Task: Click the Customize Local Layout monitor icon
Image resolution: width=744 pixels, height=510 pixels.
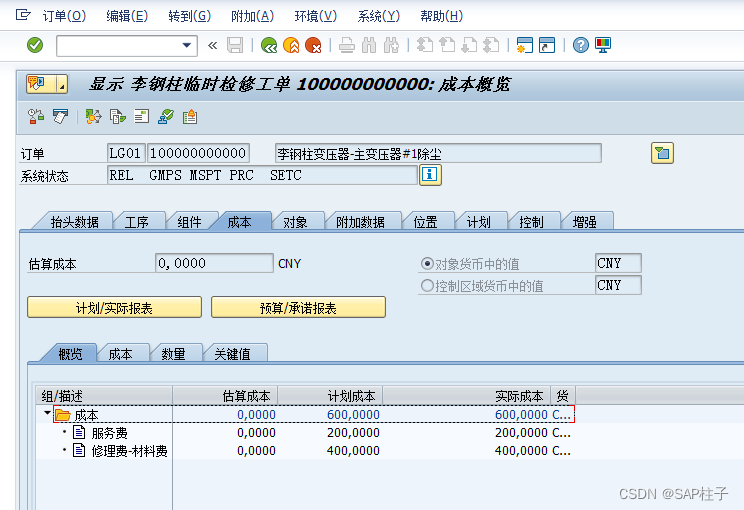Action: pos(603,46)
